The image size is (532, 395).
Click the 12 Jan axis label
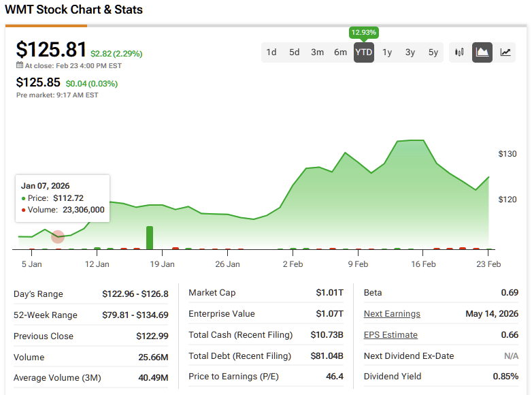click(97, 264)
